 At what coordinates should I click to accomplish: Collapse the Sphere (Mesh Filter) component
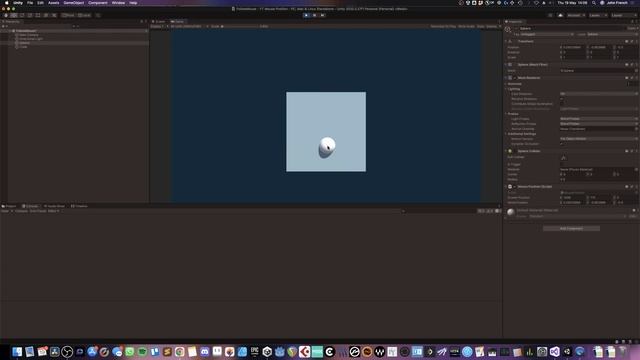click(x=506, y=64)
